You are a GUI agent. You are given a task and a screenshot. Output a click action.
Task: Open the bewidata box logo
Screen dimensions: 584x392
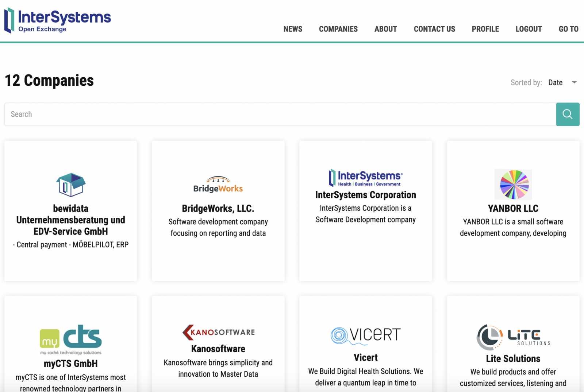click(71, 185)
